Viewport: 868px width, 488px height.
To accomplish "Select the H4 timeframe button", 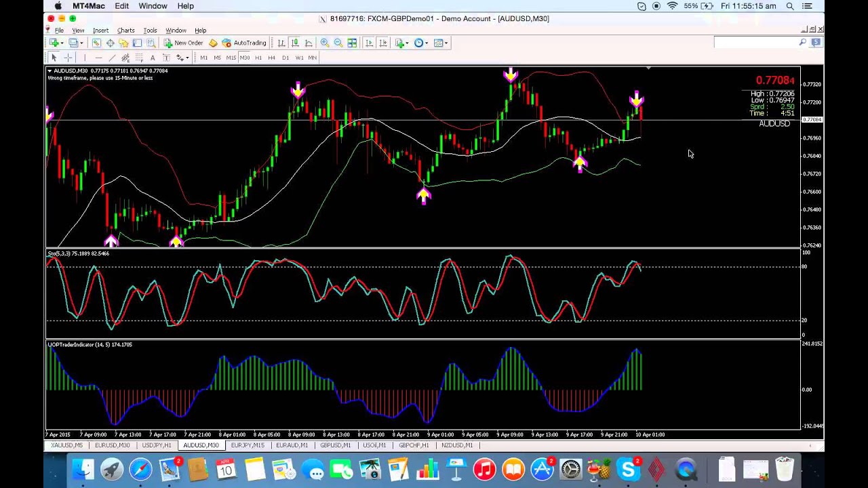I will [271, 58].
